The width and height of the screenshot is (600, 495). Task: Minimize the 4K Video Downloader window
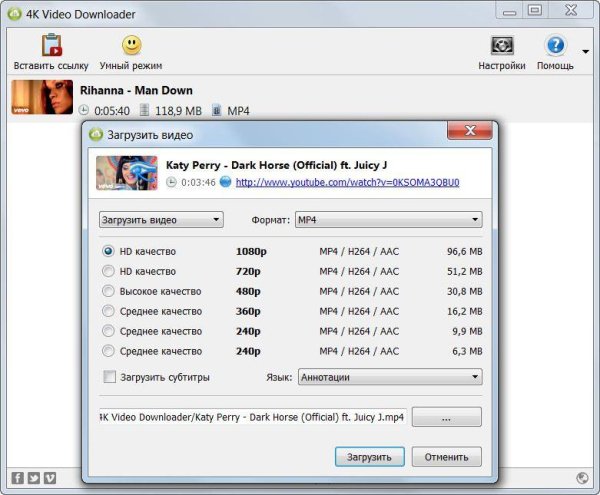click(509, 10)
